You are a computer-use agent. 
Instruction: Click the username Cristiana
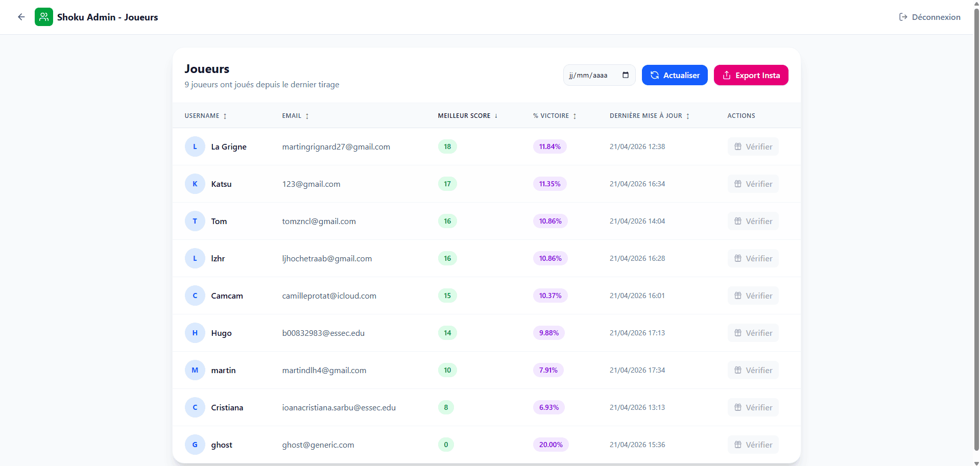pos(227,407)
